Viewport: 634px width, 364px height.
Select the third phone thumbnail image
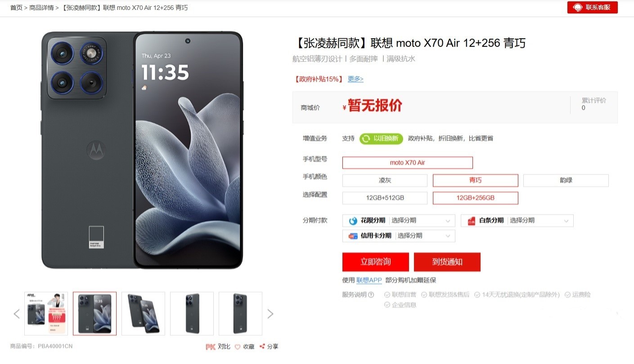pos(143,314)
